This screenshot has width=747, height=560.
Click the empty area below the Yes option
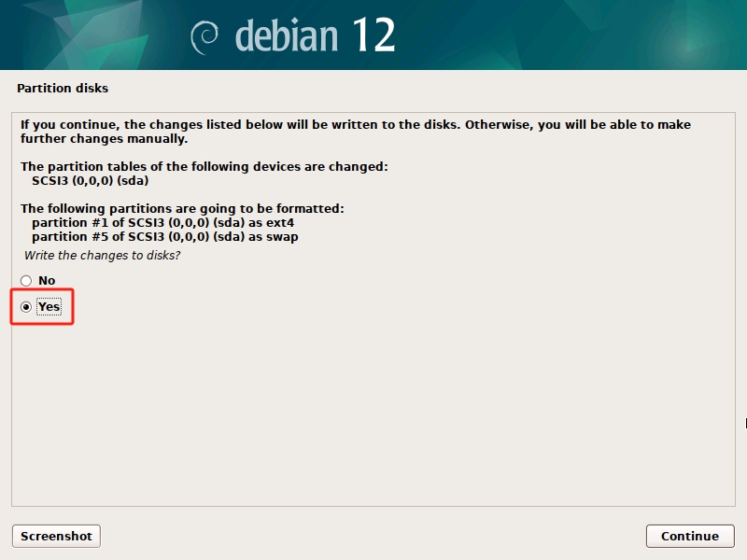[373, 414]
